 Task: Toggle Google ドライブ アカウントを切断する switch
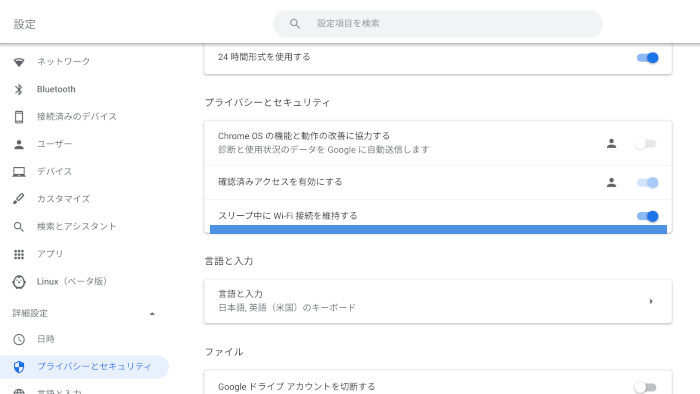(x=646, y=387)
